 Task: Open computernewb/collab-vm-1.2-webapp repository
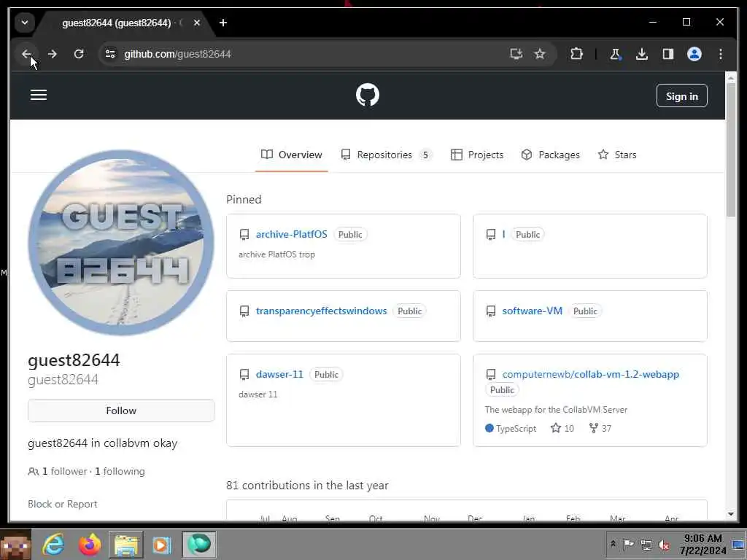coord(591,374)
